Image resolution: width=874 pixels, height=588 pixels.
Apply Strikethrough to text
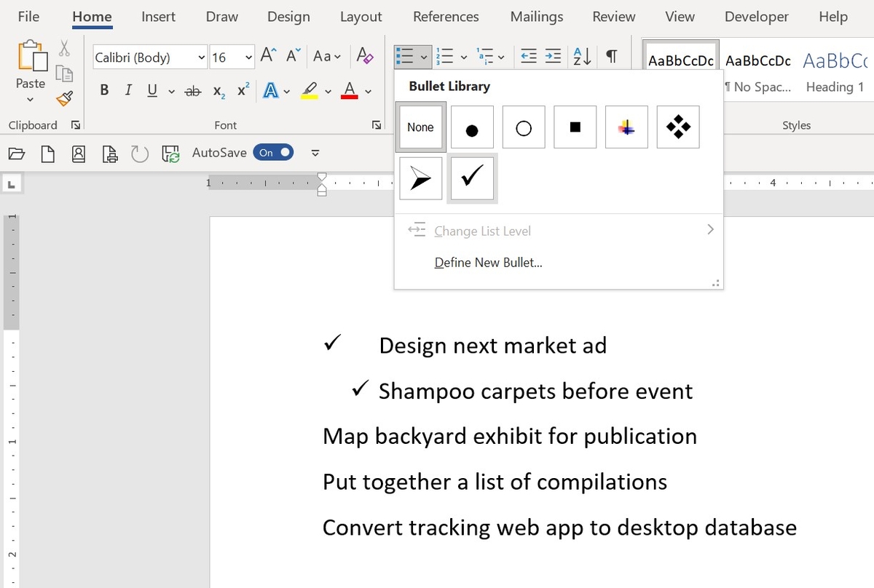click(x=193, y=90)
